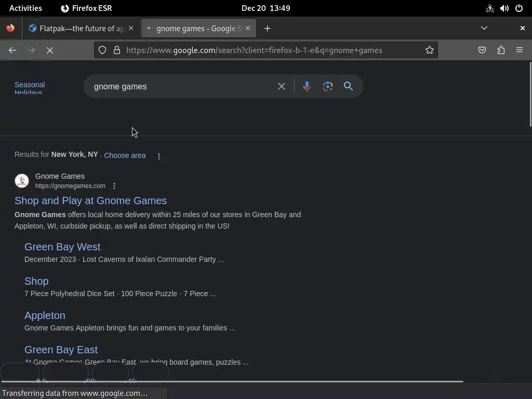
Task: Expand the list all tabs dropdown
Action: (x=484, y=28)
